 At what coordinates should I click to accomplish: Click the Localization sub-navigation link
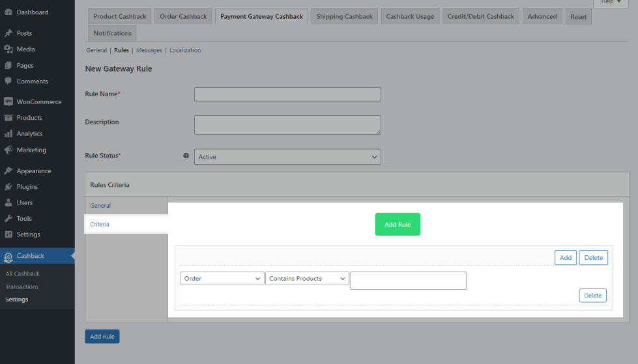point(185,50)
